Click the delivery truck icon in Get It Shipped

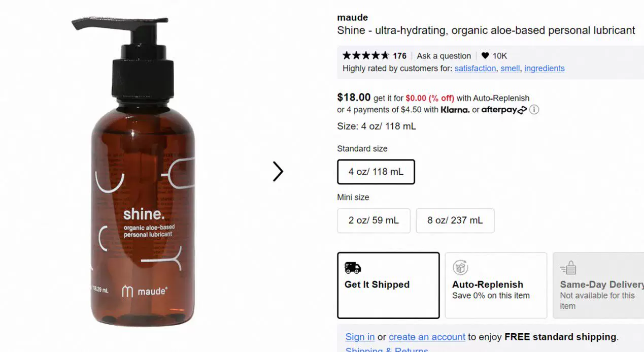[353, 268]
